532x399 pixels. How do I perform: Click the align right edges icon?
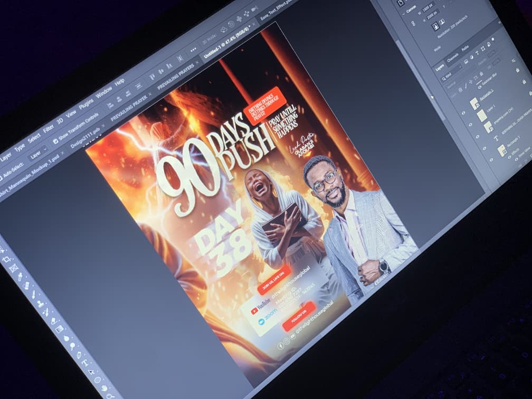tap(128, 93)
